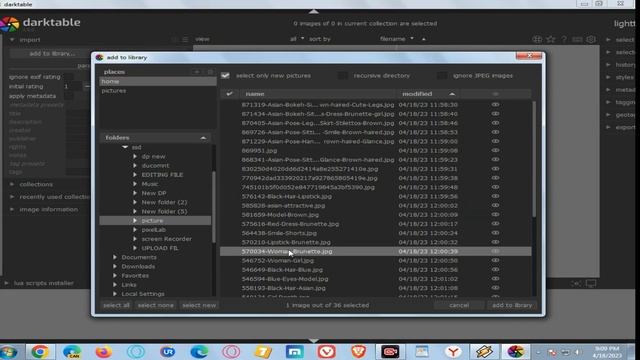
Task: Confirm with add to library button in dialog
Action: 512,305
